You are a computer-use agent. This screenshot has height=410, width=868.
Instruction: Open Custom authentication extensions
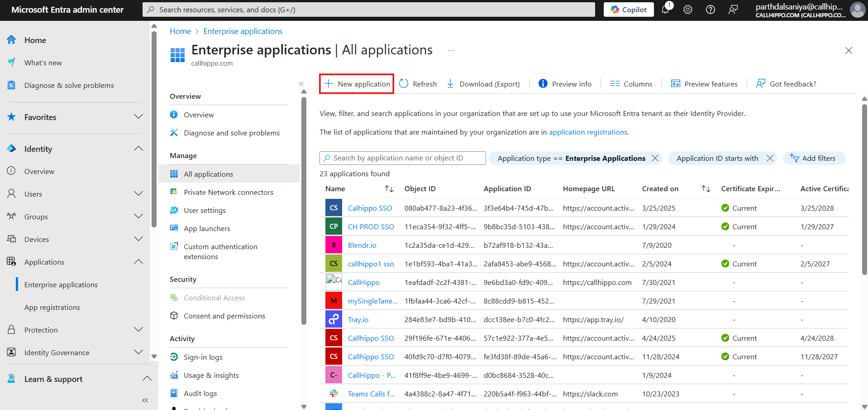coord(220,251)
